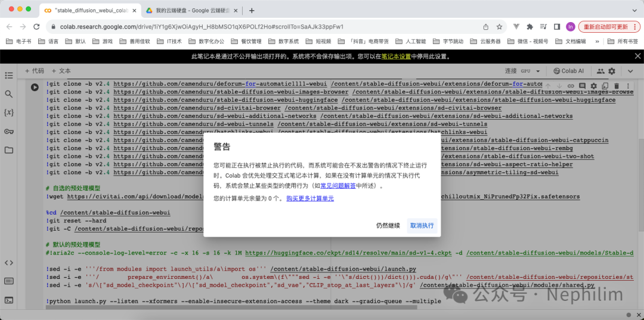The image size is (644, 320).
Task: Mirror cell in tab icon
Action: (605, 86)
